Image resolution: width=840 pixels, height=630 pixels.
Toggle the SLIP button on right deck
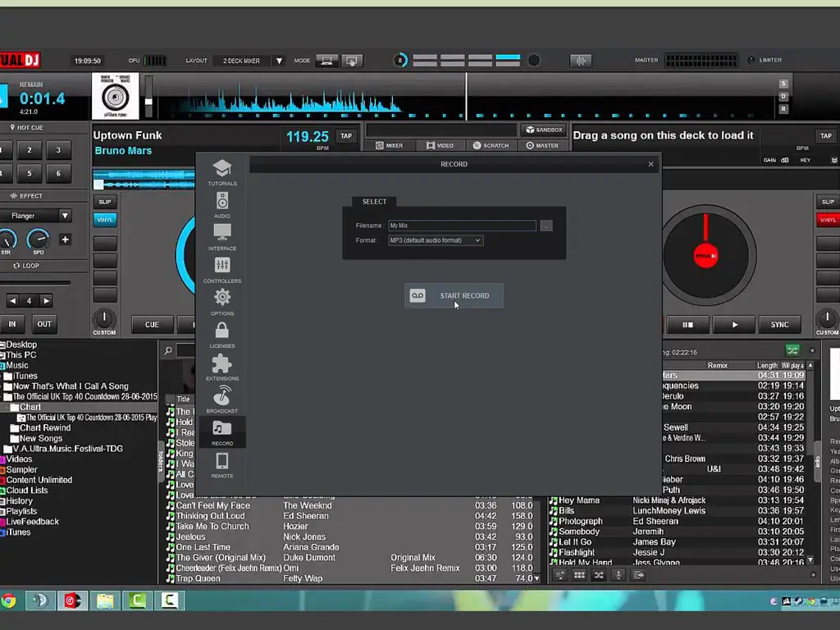829,202
